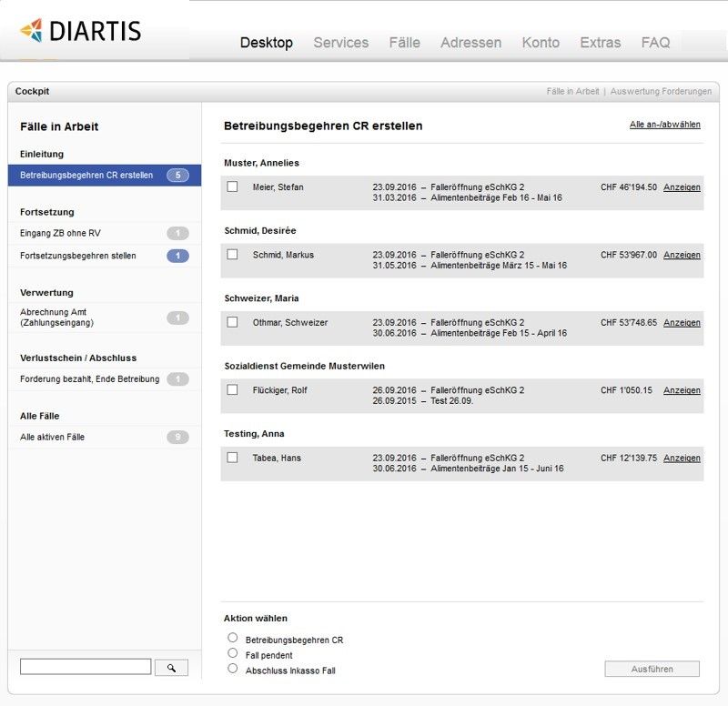Viewport: 728px width, 706px height.
Task: Show the Othmar, Schweizer case via Anzeigen
Action: click(x=682, y=323)
